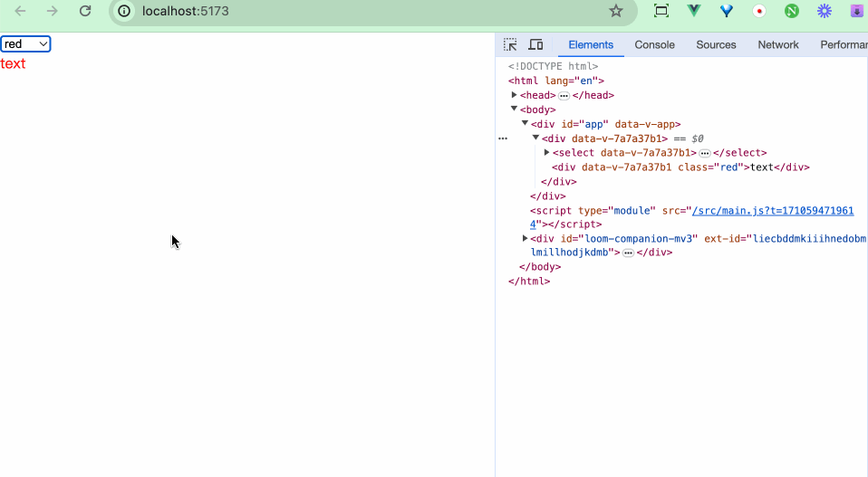Click the browser back arrow
This screenshot has height=477, width=868.
pyautogui.click(x=20, y=11)
